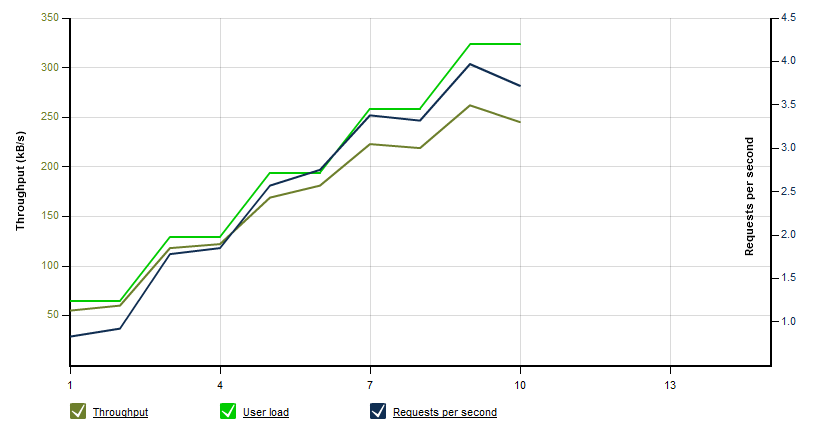Image resolution: width=820 pixels, height=439 pixels.
Task: Click the navy line's highest peak point
Action: click(x=471, y=64)
